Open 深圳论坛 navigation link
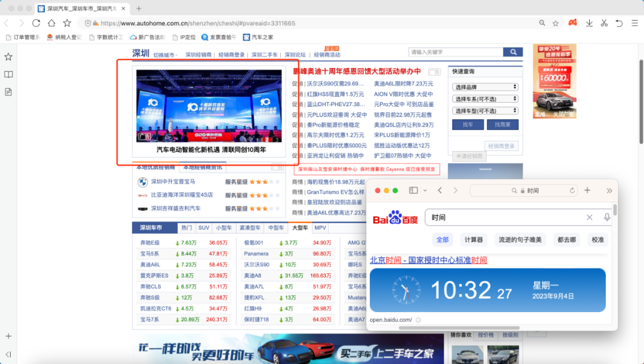Screen dimensions: 644x364 tap(295, 55)
